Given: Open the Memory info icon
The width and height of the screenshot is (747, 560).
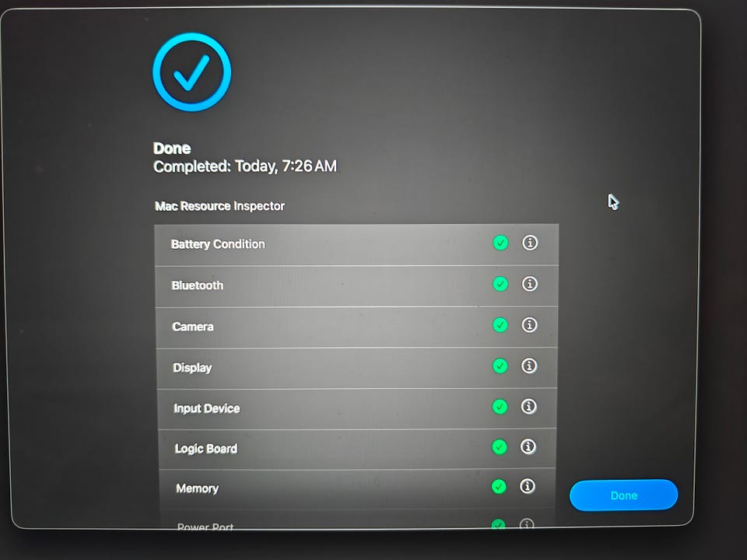Looking at the screenshot, I should coord(527,486).
